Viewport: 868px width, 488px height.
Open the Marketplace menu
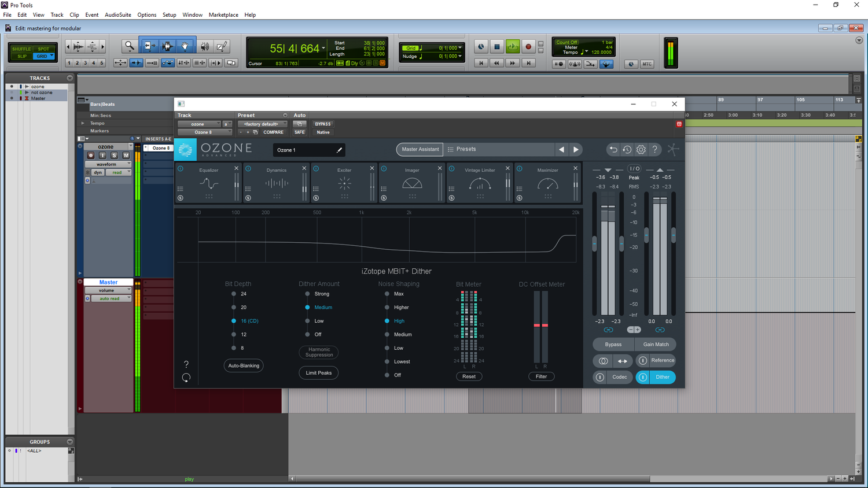[x=223, y=15]
